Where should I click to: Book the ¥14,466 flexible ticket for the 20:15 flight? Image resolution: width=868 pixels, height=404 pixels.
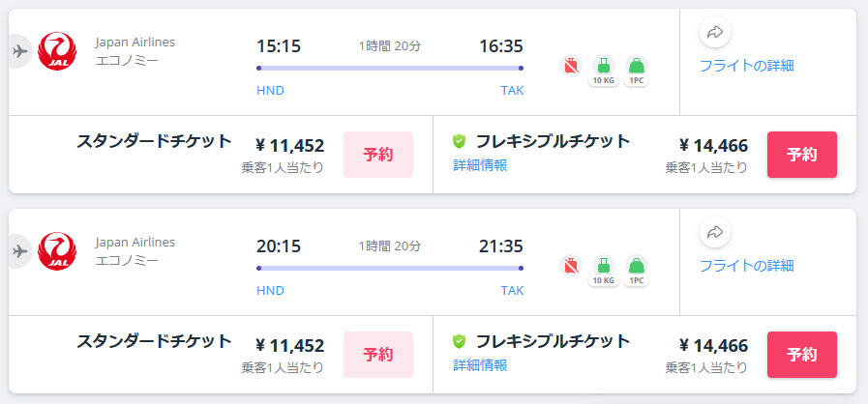click(801, 355)
